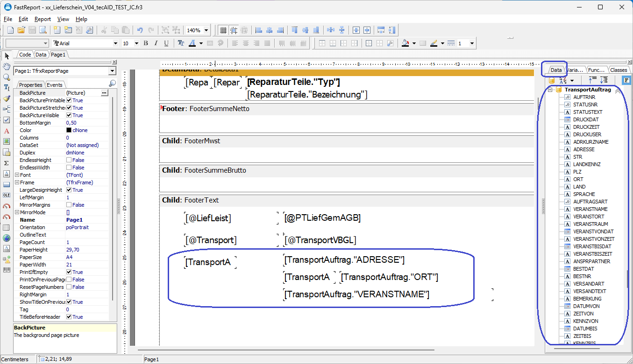Switch to the Classes tab in data panel
This screenshot has width=633, height=364.
pos(619,70)
